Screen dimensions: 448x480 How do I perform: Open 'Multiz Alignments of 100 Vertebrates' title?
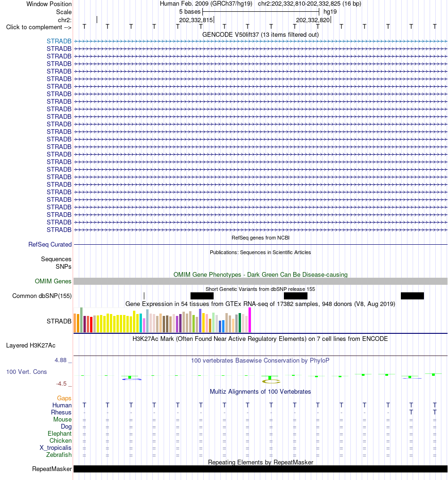(260, 391)
